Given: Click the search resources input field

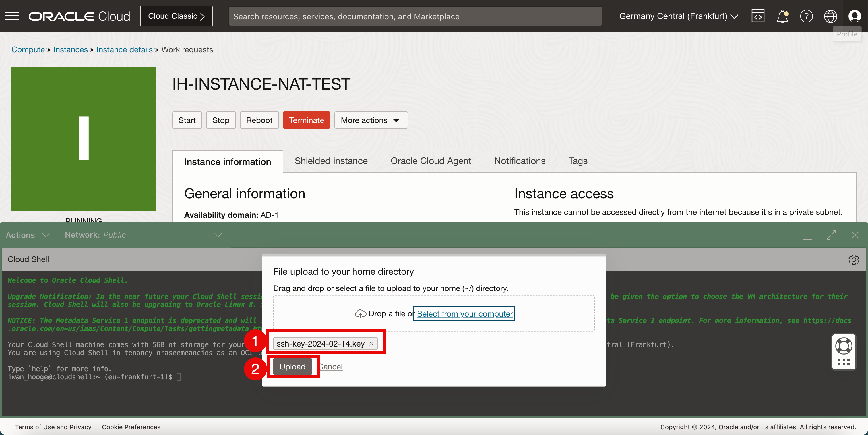Looking at the screenshot, I should pyautogui.click(x=414, y=16).
